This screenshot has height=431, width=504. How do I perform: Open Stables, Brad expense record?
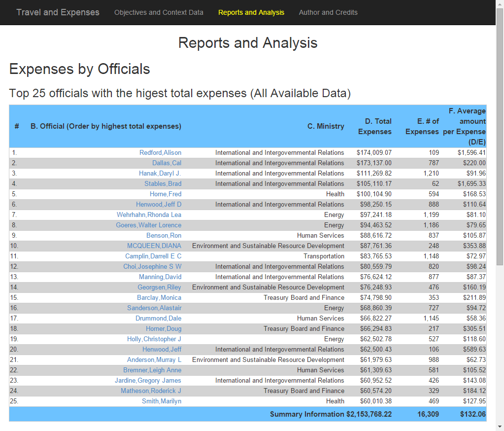coord(163,183)
